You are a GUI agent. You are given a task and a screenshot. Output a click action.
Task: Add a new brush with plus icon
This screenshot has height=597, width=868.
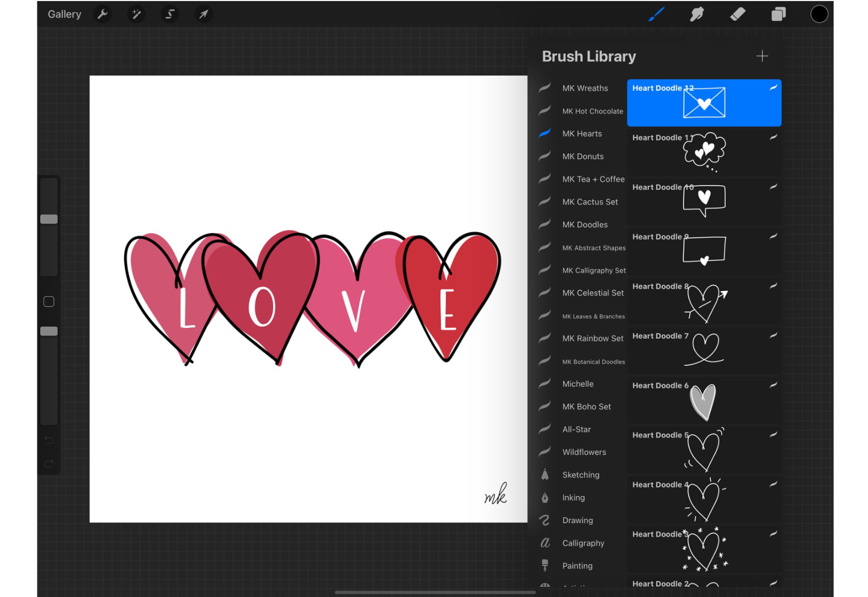pos(762,56)
